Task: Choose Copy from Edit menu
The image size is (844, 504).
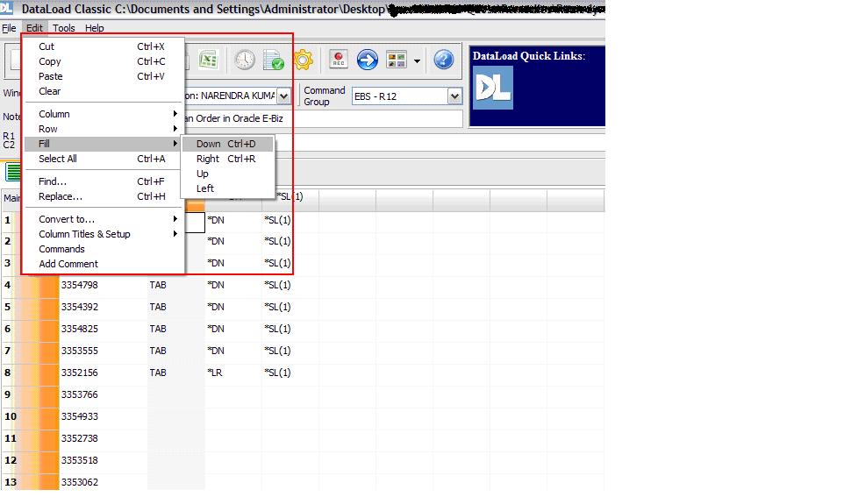Action: 103,62
